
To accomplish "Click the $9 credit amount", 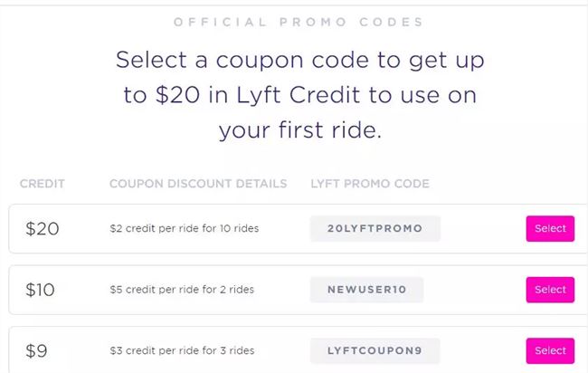I will (38, 351).
